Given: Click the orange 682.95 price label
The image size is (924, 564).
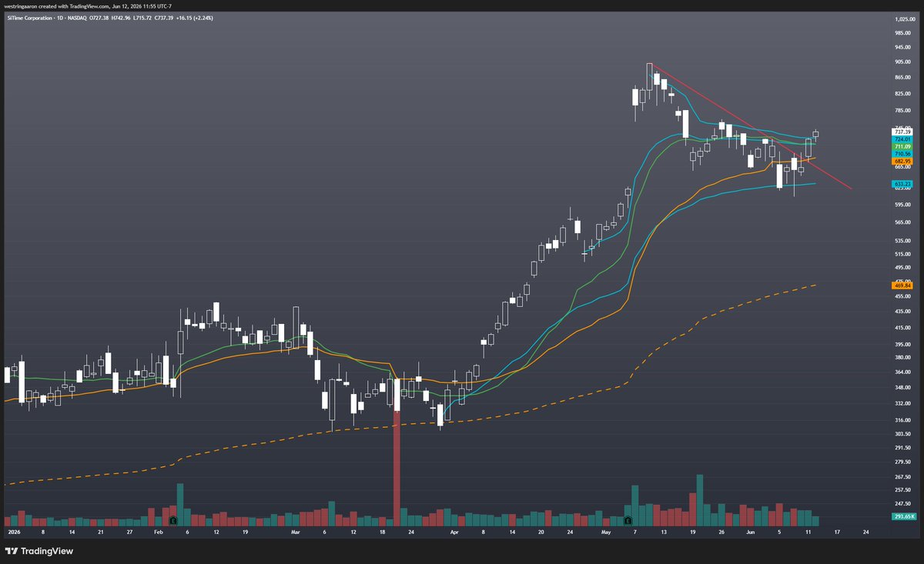Looking at the screenshot, I should tap(902, 161).
